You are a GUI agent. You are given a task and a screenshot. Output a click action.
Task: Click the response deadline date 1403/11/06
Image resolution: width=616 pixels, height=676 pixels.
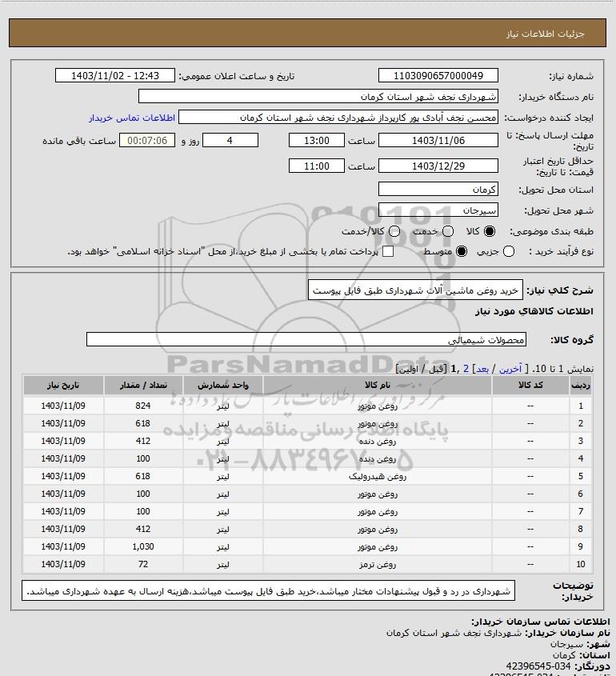438,140
